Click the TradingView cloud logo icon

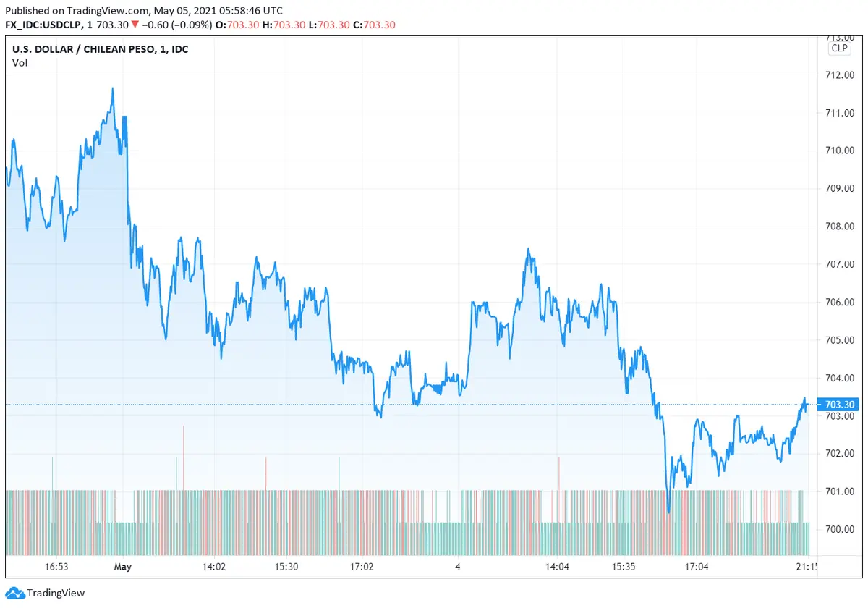click(15, 593)
